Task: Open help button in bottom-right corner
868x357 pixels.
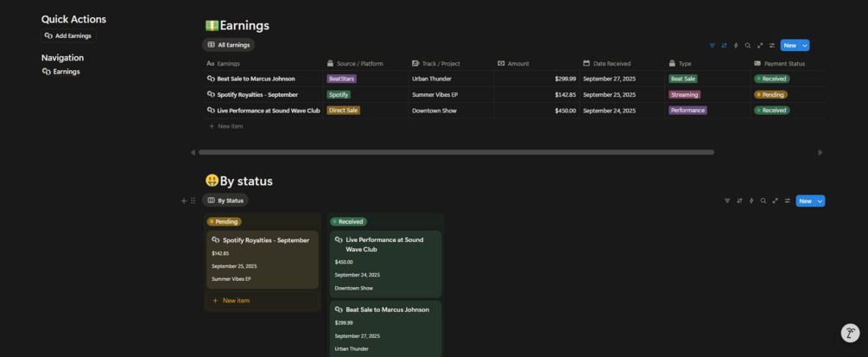Action: tap(850, 333)
